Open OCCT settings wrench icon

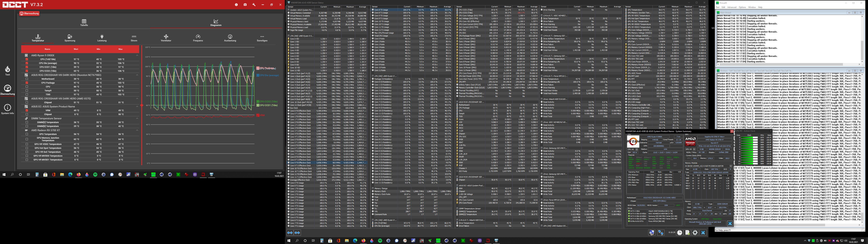[x=254, y=5]
